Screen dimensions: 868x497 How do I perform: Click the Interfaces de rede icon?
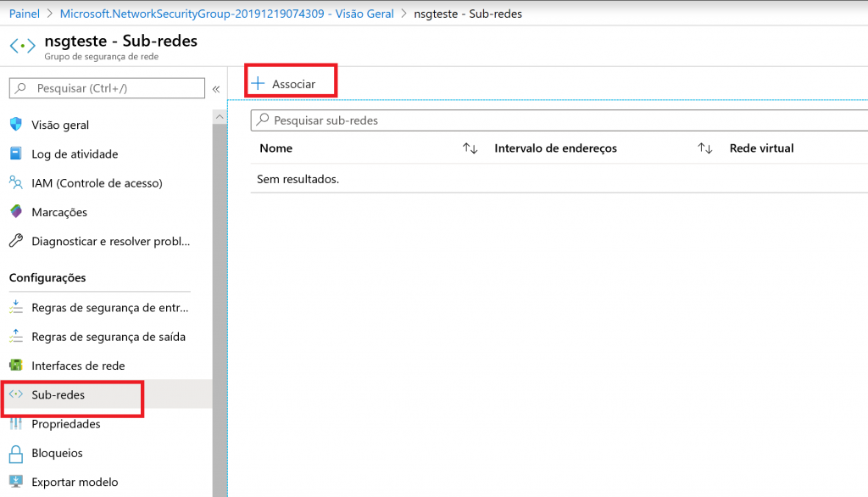pos(15,366)
